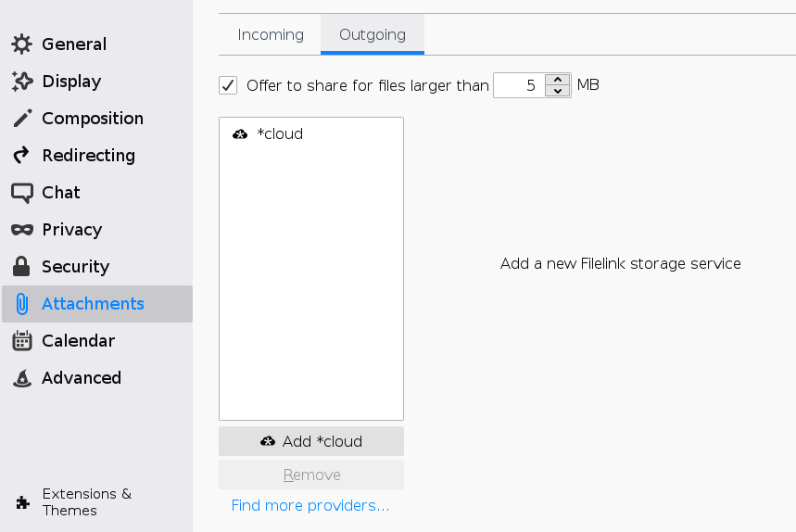The height and width of the screenshot is (532, 796).
Task: Open Extensions & Themes puzzle icon
Action: tap(22, 502)
